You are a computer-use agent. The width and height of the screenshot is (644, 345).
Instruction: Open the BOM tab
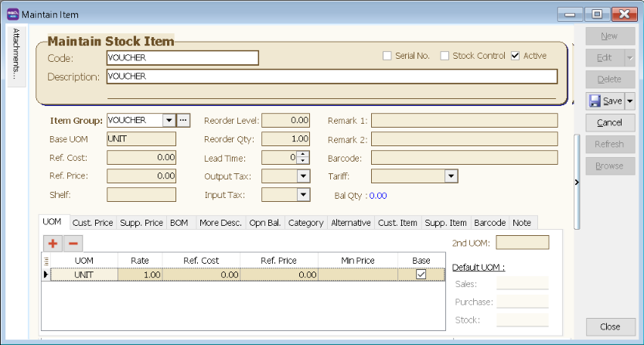click(179, 223)
